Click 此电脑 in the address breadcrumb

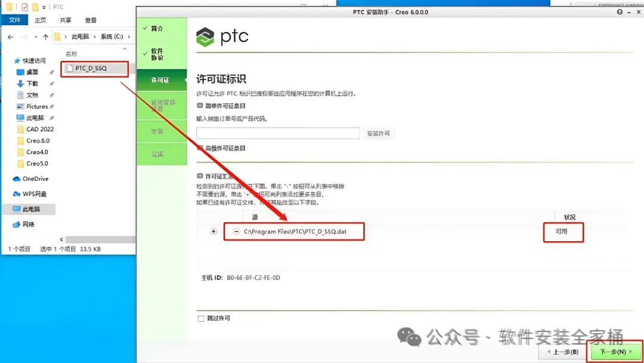point(80,37)
